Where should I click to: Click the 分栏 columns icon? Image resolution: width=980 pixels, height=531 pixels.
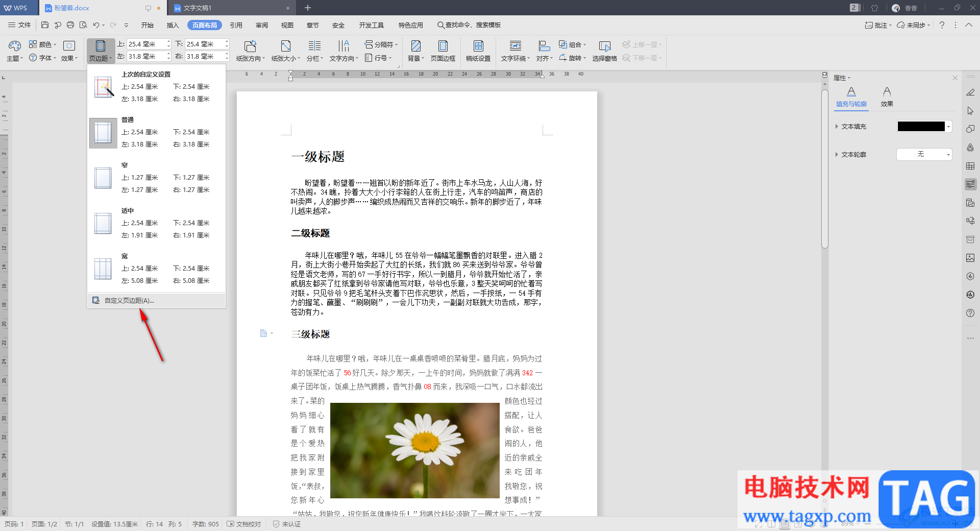click(x=314, y=46)
